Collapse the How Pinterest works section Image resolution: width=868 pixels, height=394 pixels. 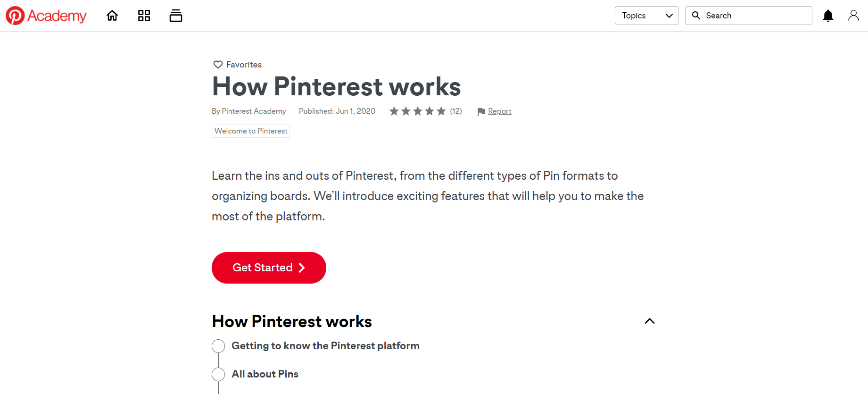pos(649,321)
